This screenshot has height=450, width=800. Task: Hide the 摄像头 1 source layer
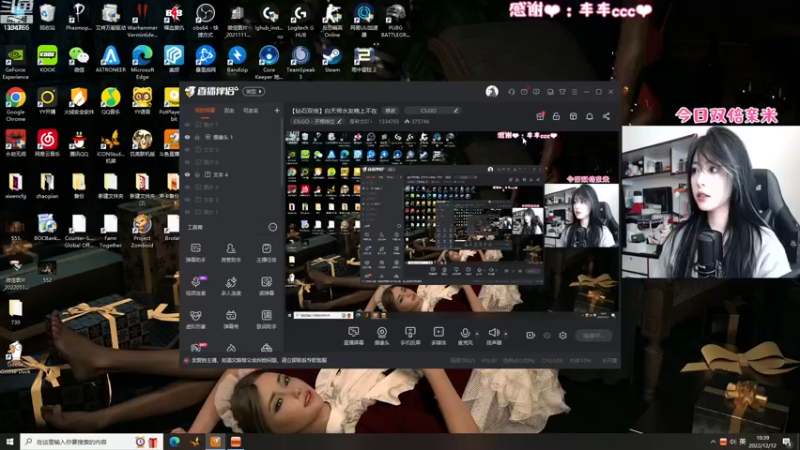[187, 137]
